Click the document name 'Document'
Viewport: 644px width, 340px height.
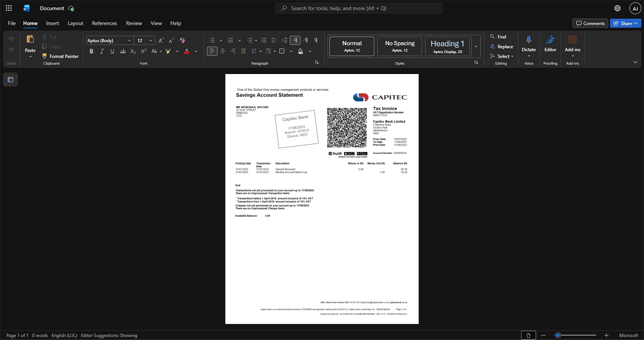click(52, 8)
